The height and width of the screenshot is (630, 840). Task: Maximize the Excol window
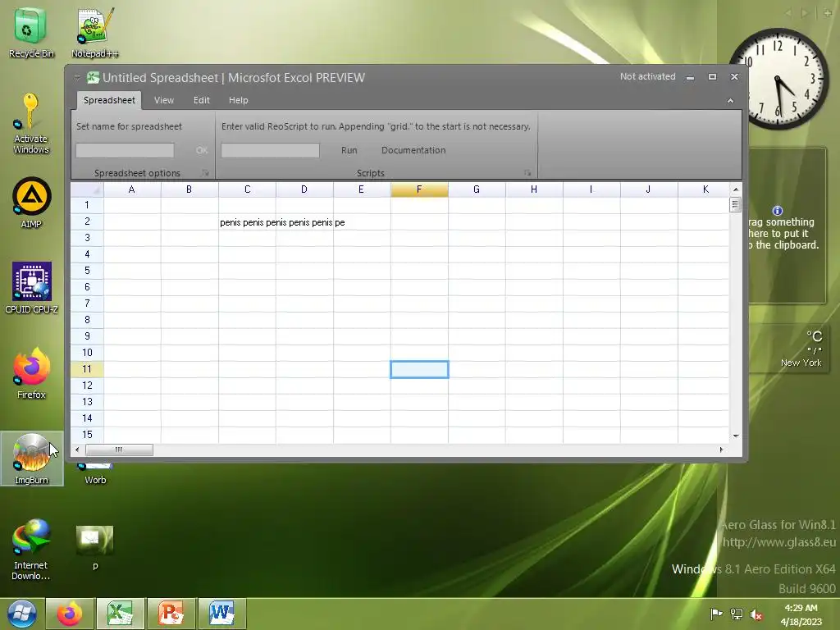(x=712, y=77)
